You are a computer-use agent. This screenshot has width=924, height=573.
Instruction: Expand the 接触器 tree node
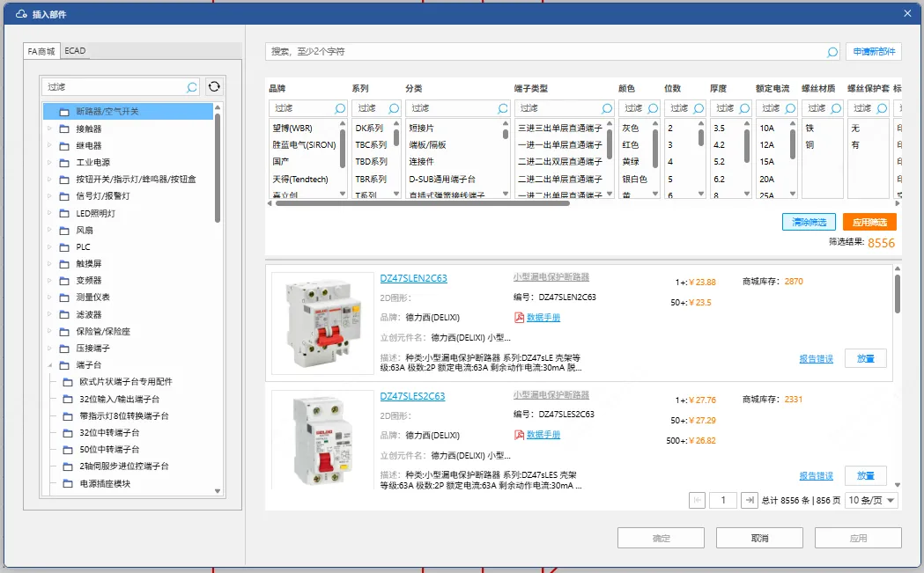pyautogui.click(x=49, y=129)
